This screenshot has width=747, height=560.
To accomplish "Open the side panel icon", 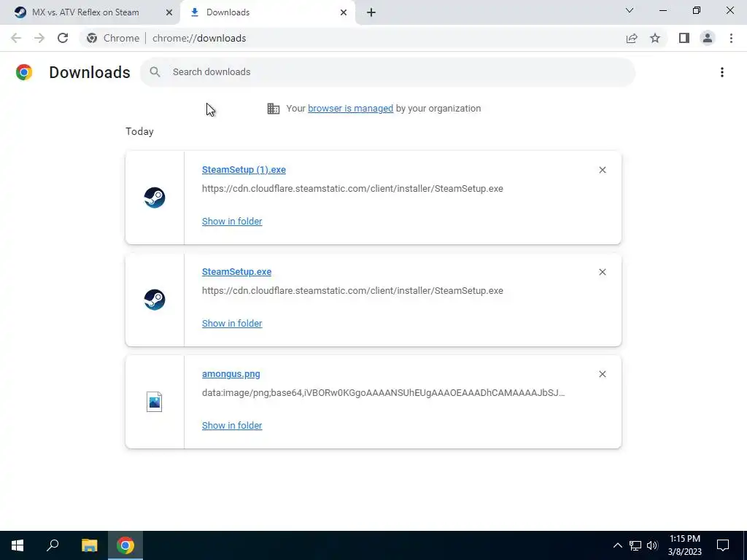I will click(684, 38).
